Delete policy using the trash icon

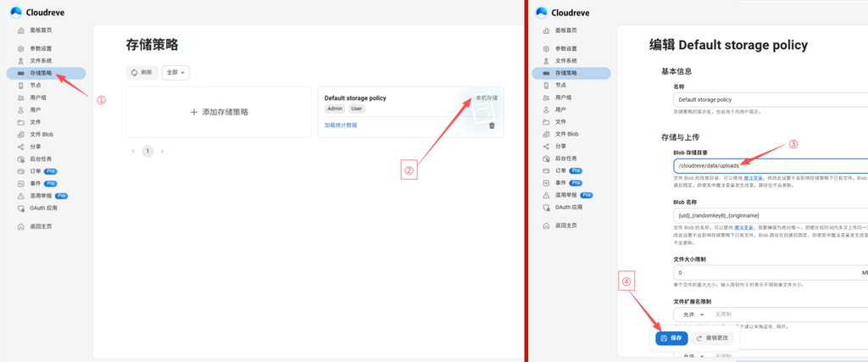point(492,125)
